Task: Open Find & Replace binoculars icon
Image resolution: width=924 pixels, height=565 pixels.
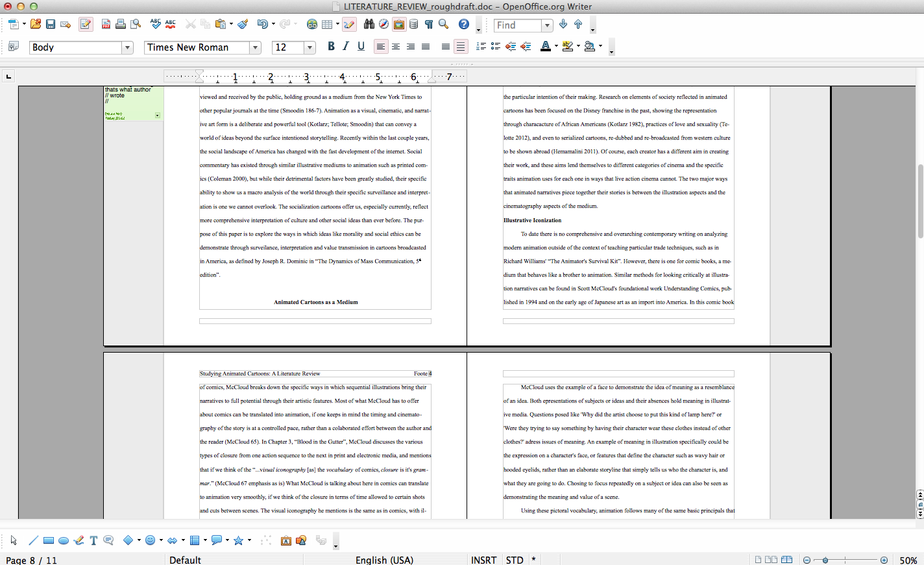Action: click(369, 24)
